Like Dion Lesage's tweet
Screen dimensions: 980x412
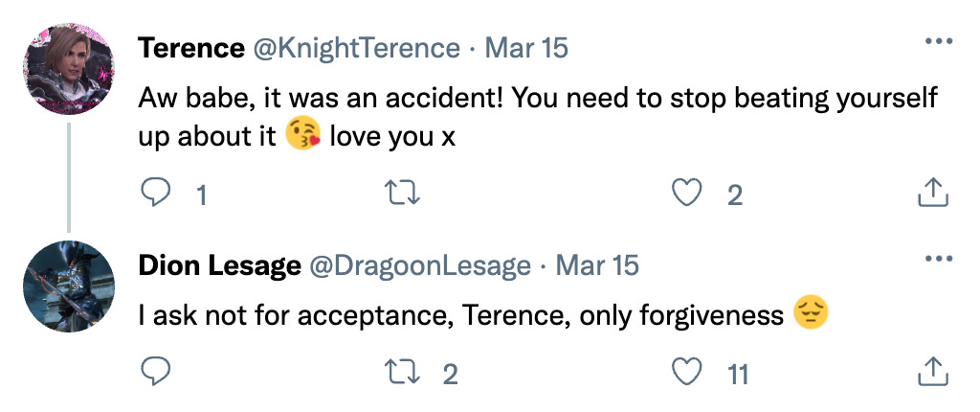click(687, 373)
